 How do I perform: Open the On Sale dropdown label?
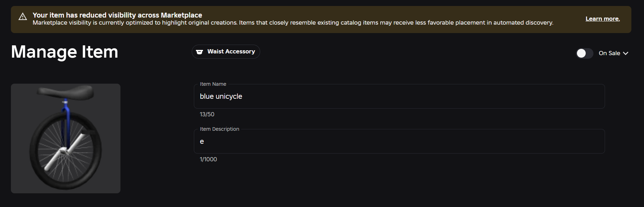(609, 53)
